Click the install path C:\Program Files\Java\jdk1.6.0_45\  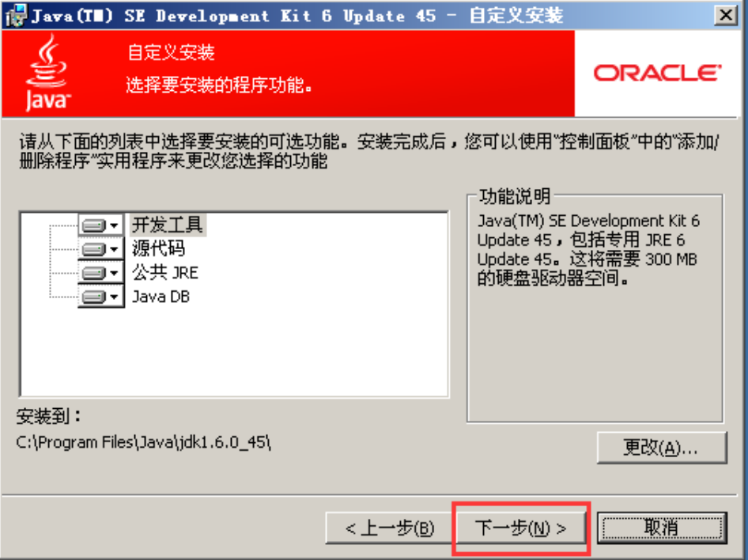(x=144, y=443)
